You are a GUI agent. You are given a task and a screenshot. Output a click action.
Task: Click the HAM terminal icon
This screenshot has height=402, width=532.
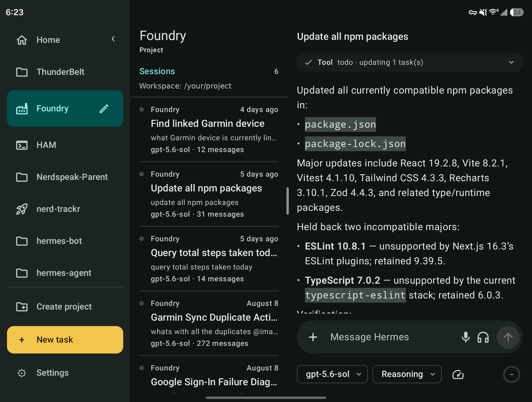click(x=22, y=145)
